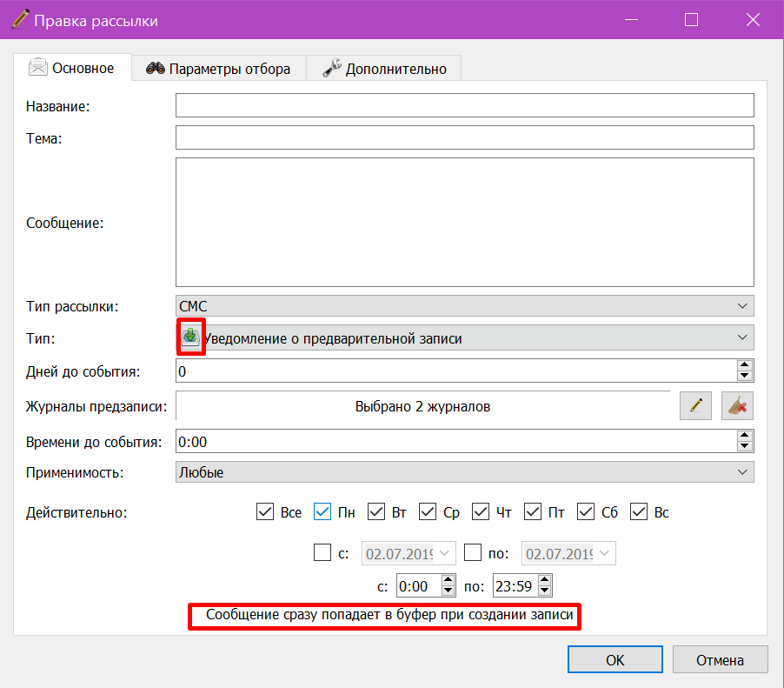The image size is (784, 688).
Task: Decrease Времени до события with down arrow
Action: pos(745,446)
